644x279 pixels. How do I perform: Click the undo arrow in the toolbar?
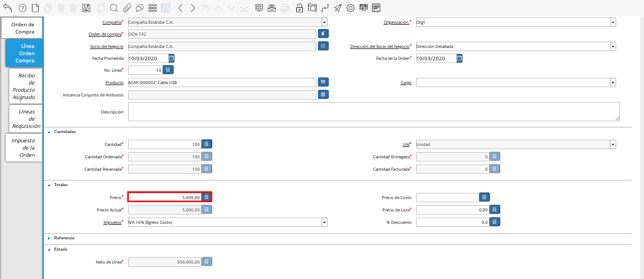tap(7, 8)
